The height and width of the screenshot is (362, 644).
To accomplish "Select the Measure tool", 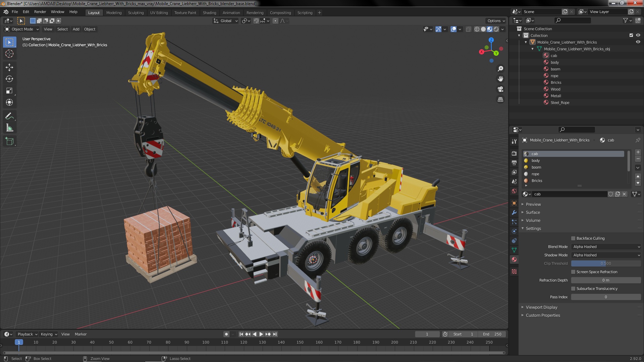I will [9, 128].
